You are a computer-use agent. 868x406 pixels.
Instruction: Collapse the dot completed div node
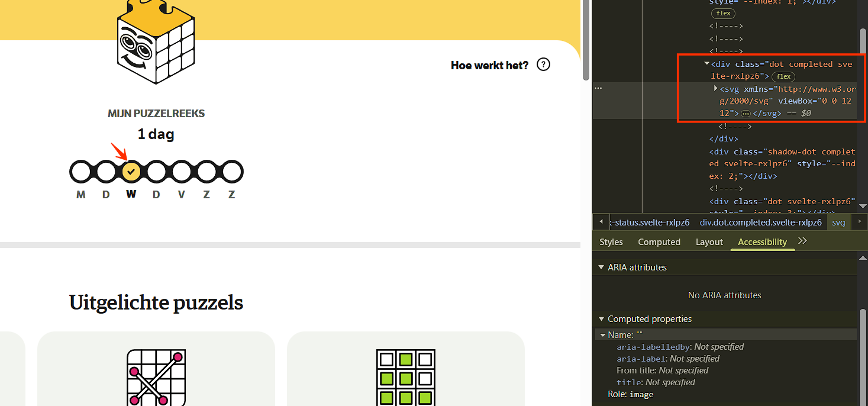coord(706,64)
